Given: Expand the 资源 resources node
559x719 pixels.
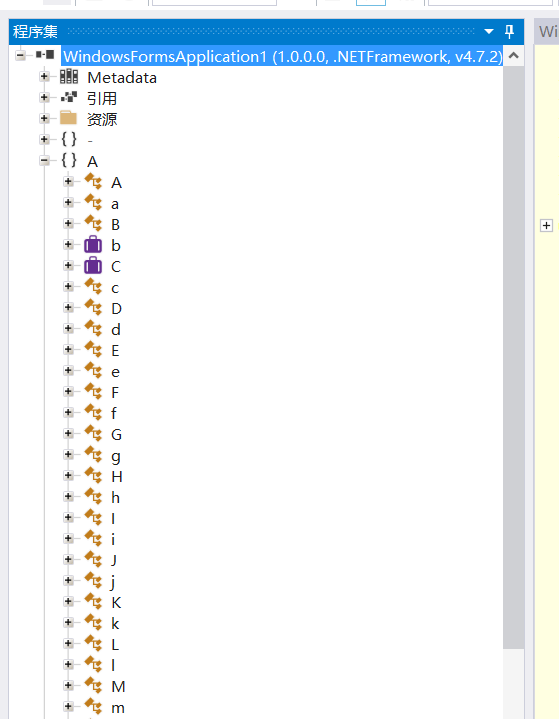Looking at the screenshot, I should [44, 118].
